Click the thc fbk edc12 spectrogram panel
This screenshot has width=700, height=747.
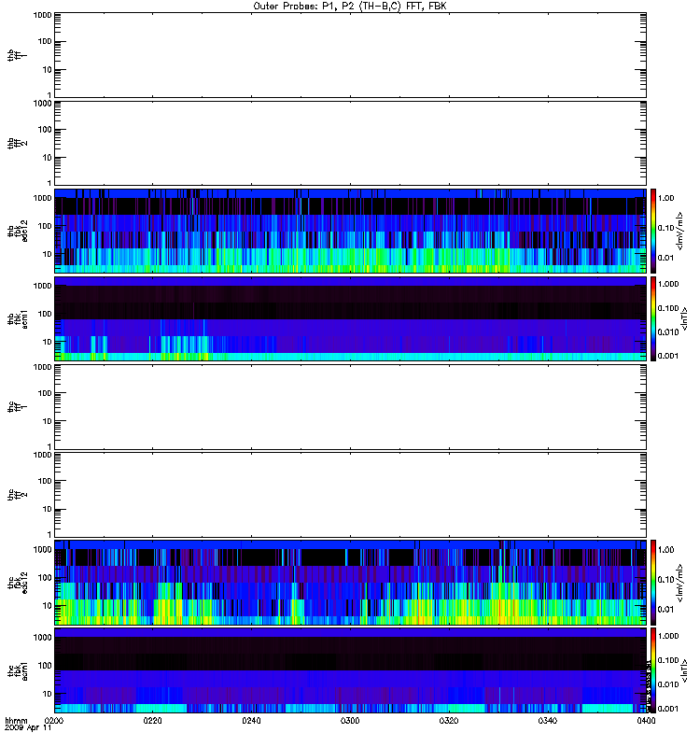[x=350, y=583]
